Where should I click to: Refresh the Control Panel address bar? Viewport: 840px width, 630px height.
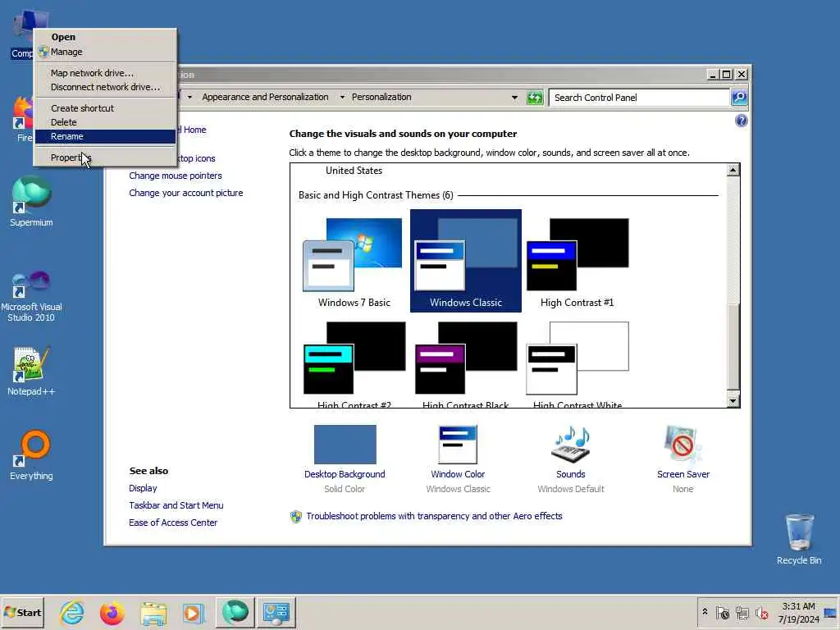(x=535, y=98)
